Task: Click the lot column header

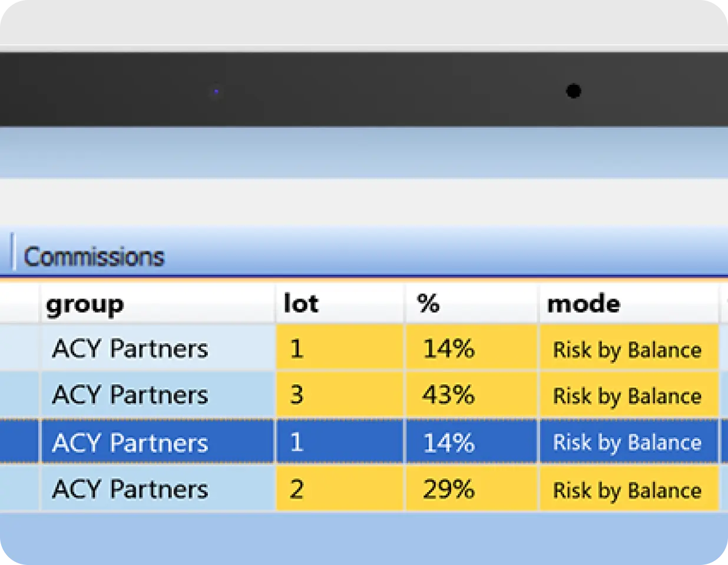Action: (x=301, y=304)
